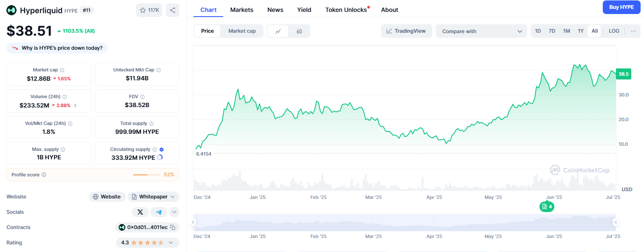Viewport: 644px width, 252px height.
Task: Open Hyperliquid's official Website
Action: (107, 196)
